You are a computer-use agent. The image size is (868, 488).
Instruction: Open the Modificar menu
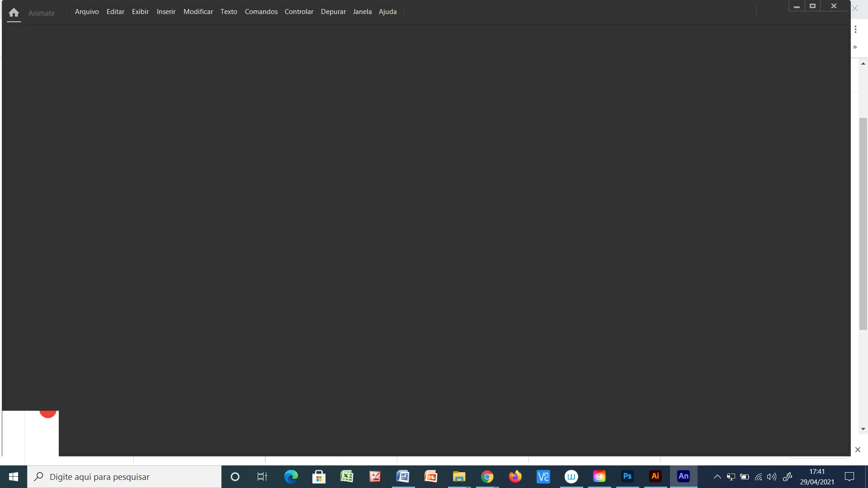pos(198,12)
